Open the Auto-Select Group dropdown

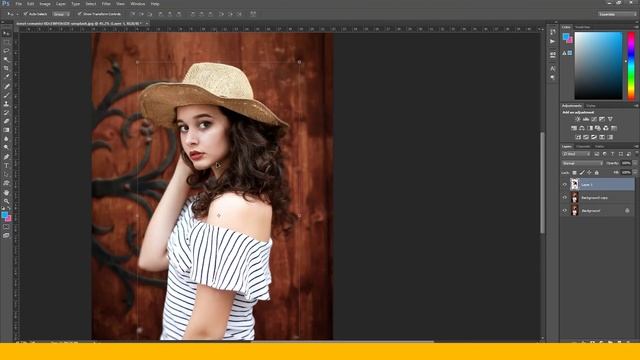(61, 14)
